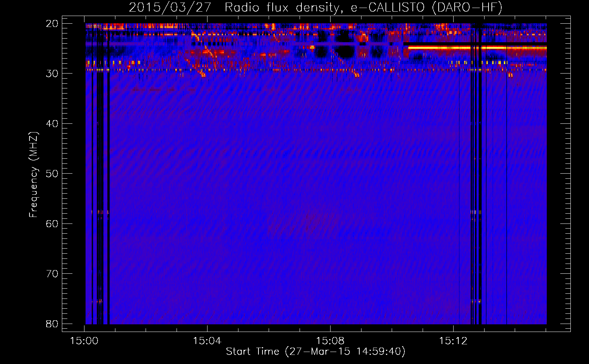The image size is (589, 364).
Task: Click the 50 frequency tick label
Action: (52, 174)
